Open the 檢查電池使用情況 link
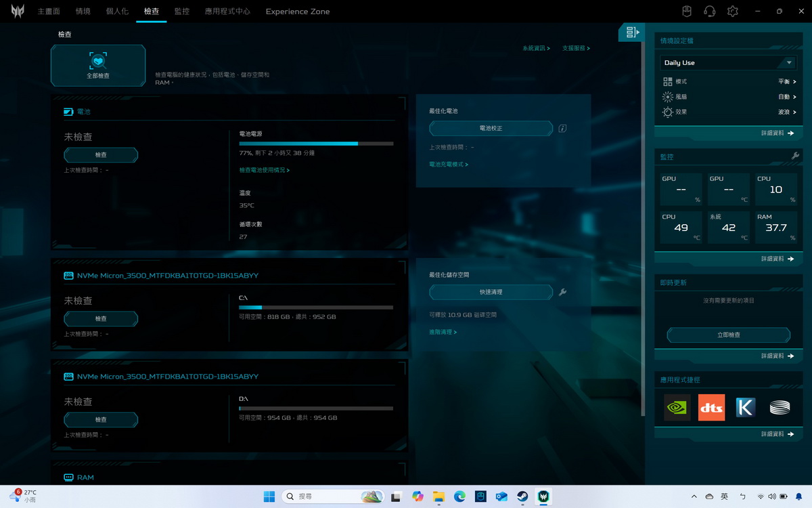This screenshot has height=508, width=812. [x=264, y=171]
